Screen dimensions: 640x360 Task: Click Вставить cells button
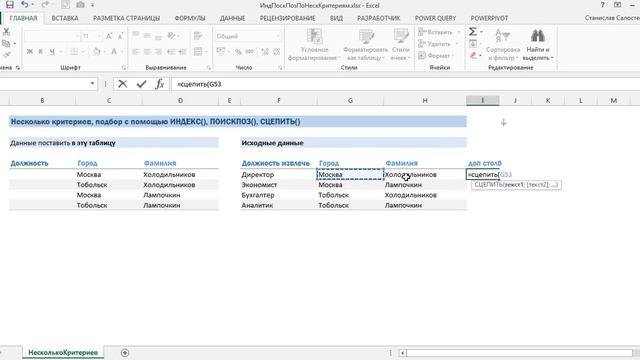point(436,32)
